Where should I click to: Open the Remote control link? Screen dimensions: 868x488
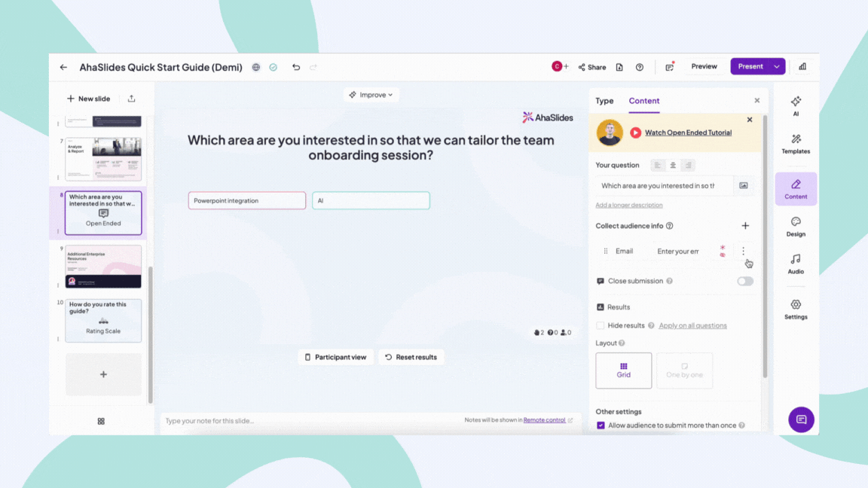coord(544,420)
